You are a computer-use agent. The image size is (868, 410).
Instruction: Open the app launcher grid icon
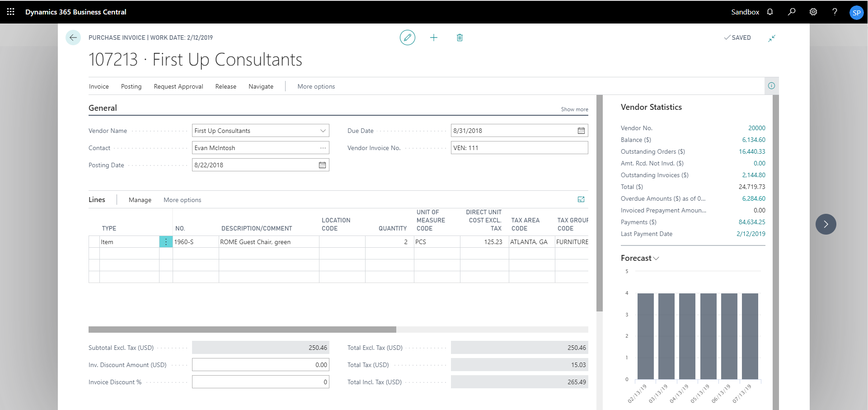[x=10, y=12]
